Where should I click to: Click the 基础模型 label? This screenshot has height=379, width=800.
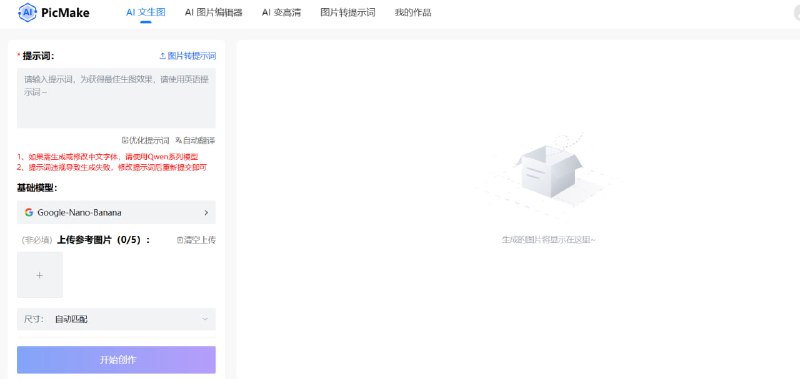[37, 188]
